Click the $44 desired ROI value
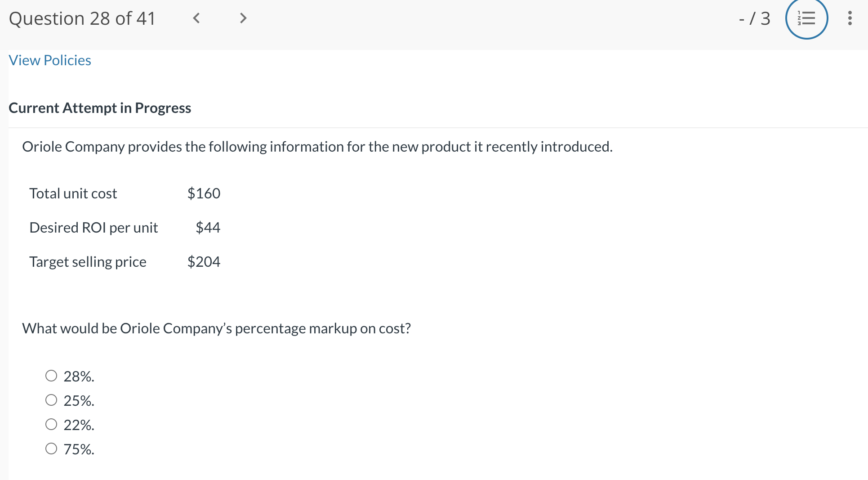The height and width of the screenshot is (480, 868). [x=208, y=228]
